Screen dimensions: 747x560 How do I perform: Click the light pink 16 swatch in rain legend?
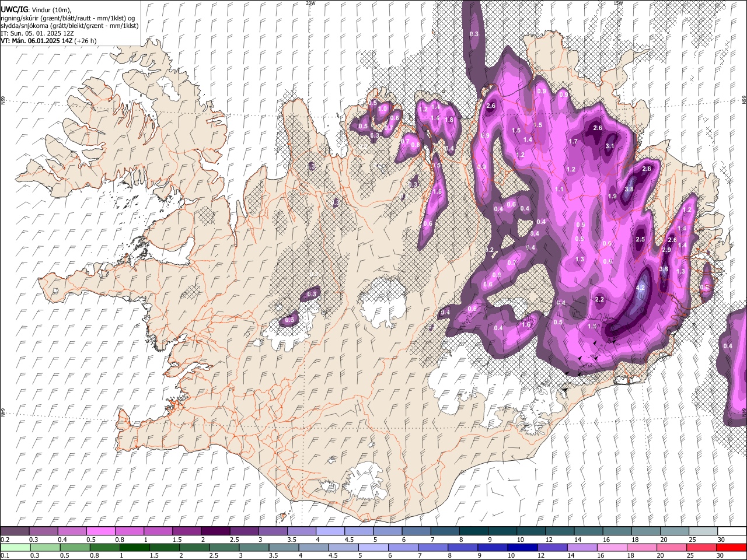pos(612,547)
